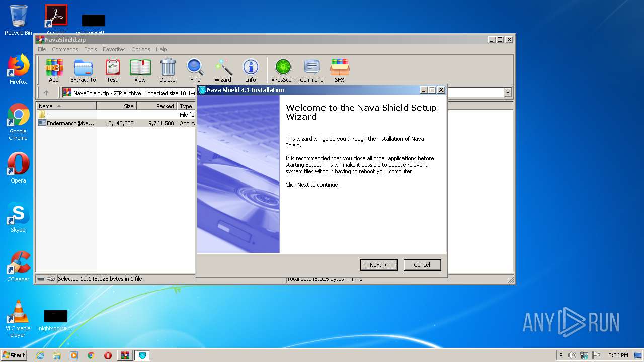
Task: Click the volume speaker tray icon
Action: click(572, 355)
